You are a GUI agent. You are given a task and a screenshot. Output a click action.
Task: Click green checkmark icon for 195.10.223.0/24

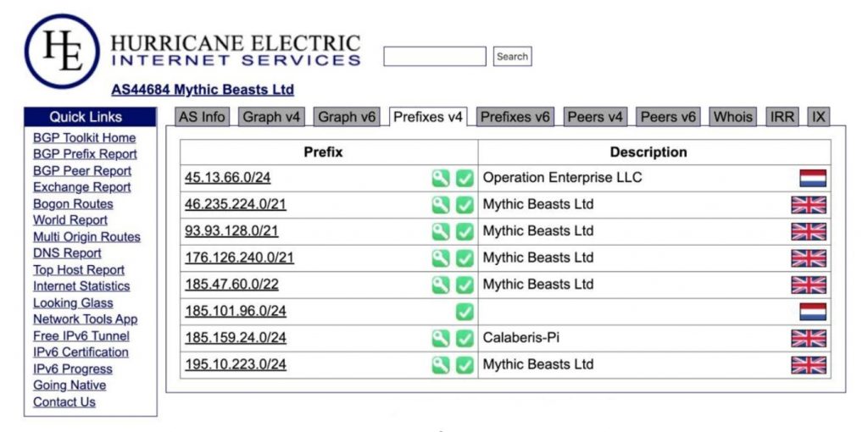[x=465, y=364]
